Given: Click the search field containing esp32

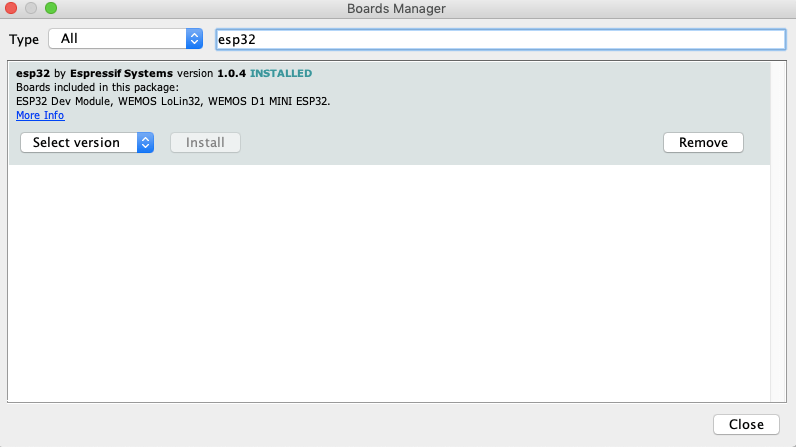Looking at the screenshot, I should click(x=500, y=39).
